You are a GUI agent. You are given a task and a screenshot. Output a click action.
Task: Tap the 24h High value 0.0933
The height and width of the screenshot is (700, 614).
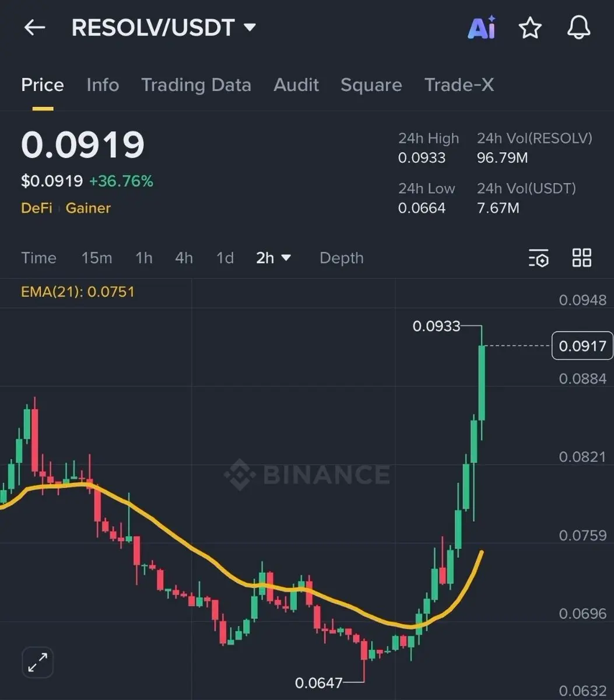coord(422,158)
